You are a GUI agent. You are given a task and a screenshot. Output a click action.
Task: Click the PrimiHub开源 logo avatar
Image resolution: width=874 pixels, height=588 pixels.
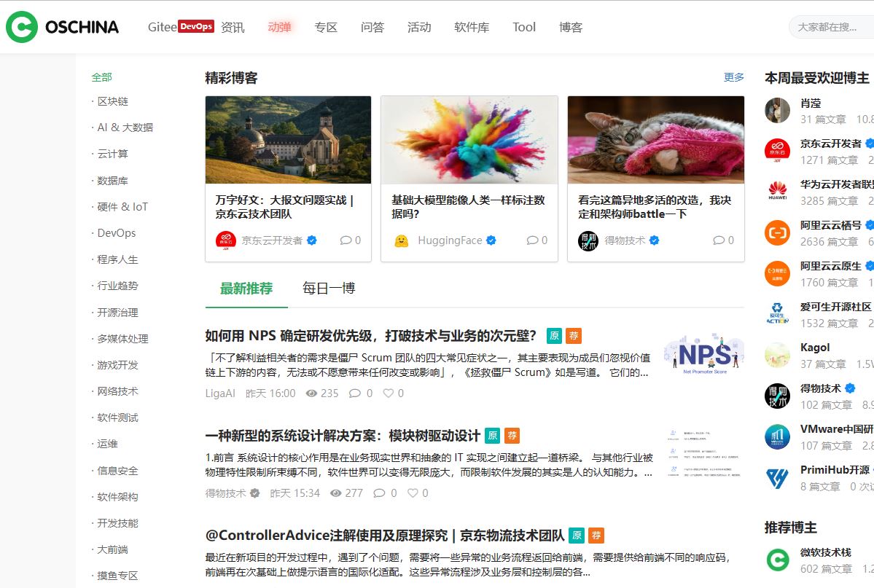pyautogui.click(x=778, y=477)
